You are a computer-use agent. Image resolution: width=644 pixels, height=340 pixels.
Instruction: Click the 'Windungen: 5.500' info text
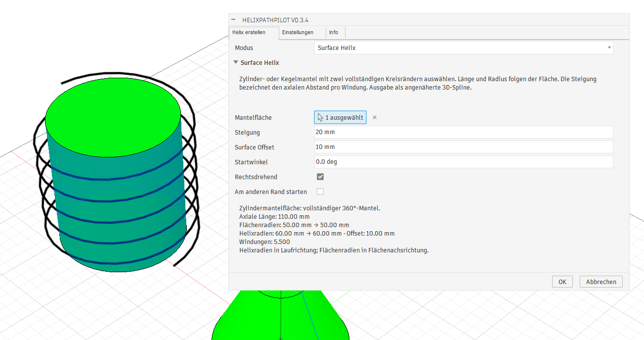(x=264, y=242)
